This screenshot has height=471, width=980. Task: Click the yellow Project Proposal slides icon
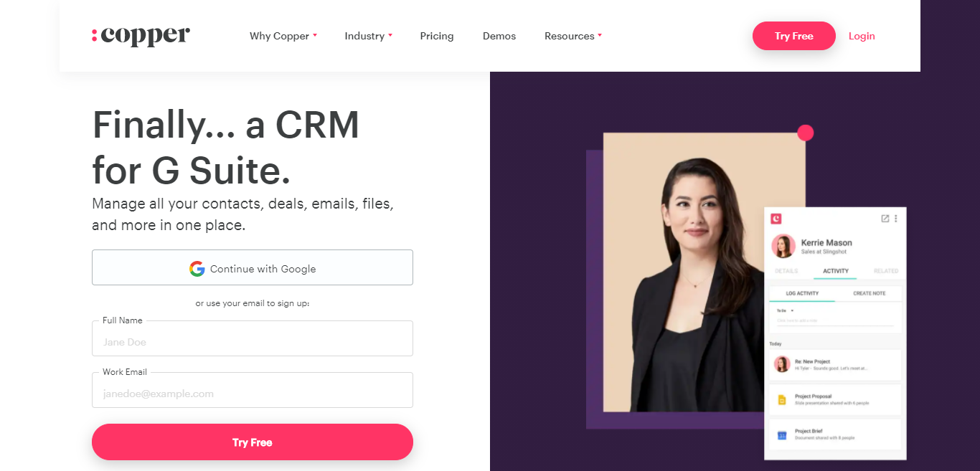pos(782,400)
